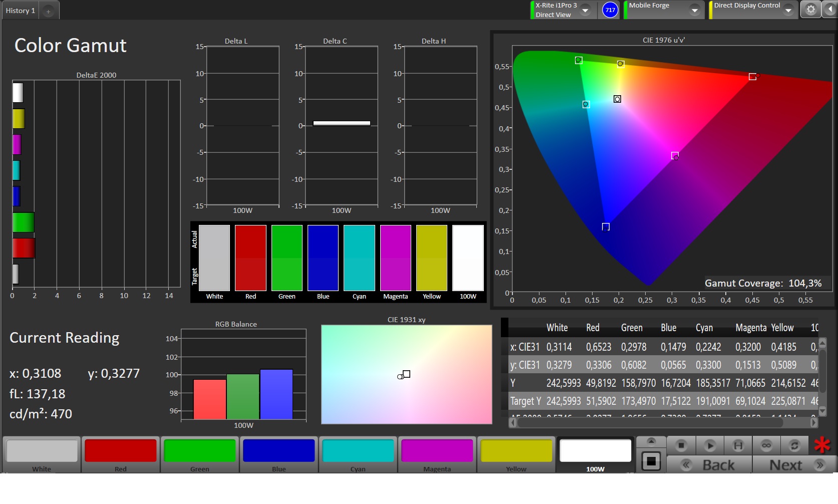
Task: Click the x: 0,3108 current reading
Action: pyautogui.click(x=35, y=373)
